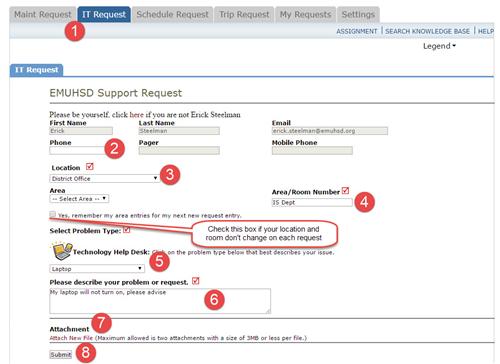Click the Pager input field
Viewport: 500px width, 364px height.
click(x=179, y=151)
